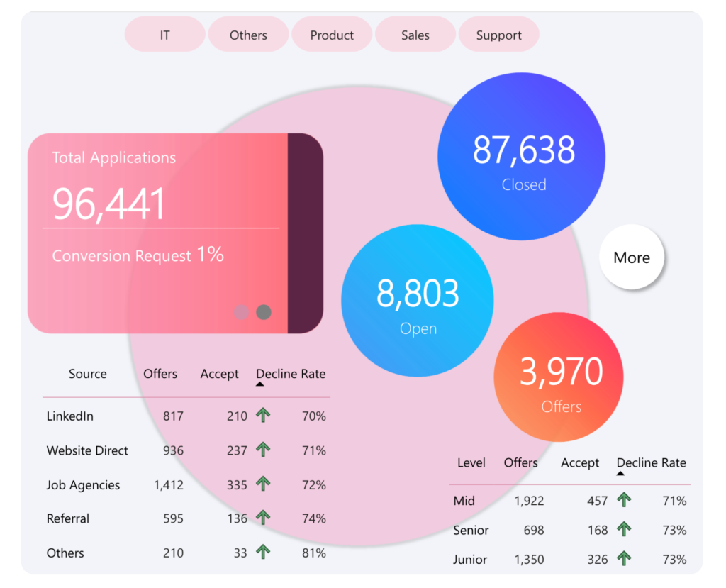Switch to the Product department tab
The height and width of the screenshot is (588, 726).
click(x=332, y=35)
